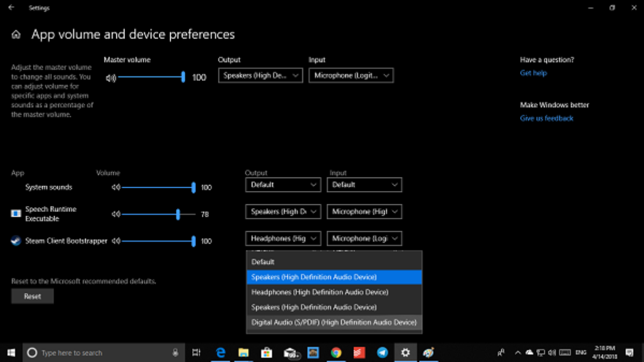Mute System sounds speaker icon
The height and width of the screenshot is (362, 644).
tap(116, 188)
